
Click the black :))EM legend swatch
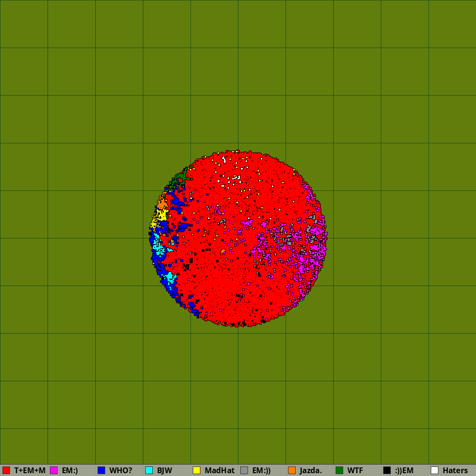point(387,470)
